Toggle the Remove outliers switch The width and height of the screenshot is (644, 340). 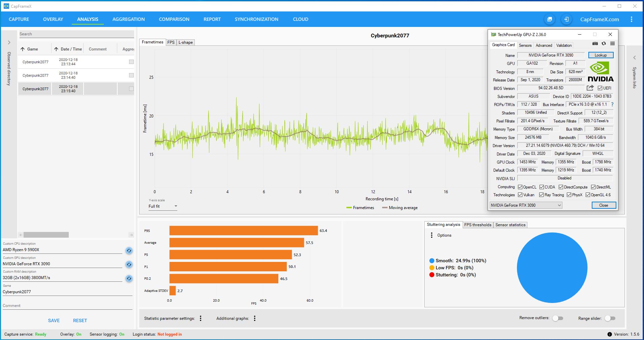pyautogui.click(x=558, y=318)
